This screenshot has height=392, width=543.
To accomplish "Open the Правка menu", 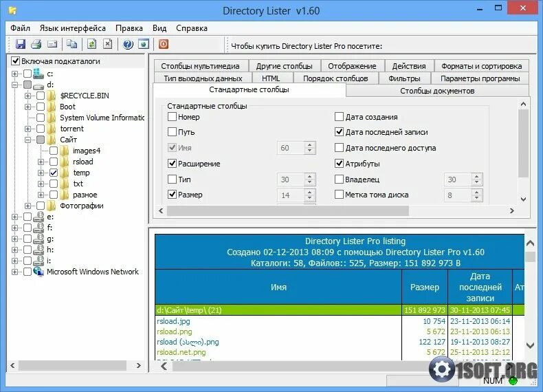I will pos(129,28).
